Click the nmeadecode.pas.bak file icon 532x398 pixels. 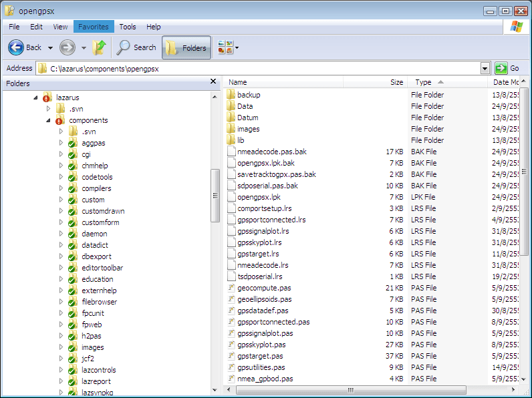[231, 152]
